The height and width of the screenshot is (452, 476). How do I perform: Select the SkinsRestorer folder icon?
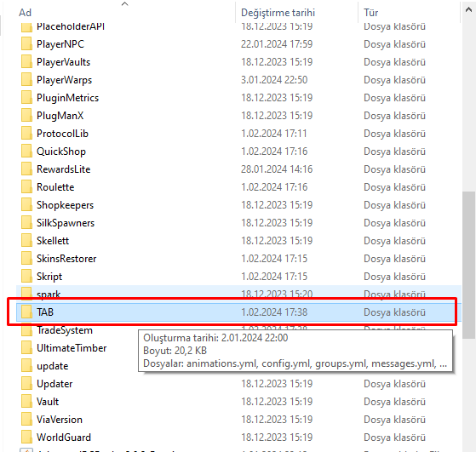(x=26, y=259)
